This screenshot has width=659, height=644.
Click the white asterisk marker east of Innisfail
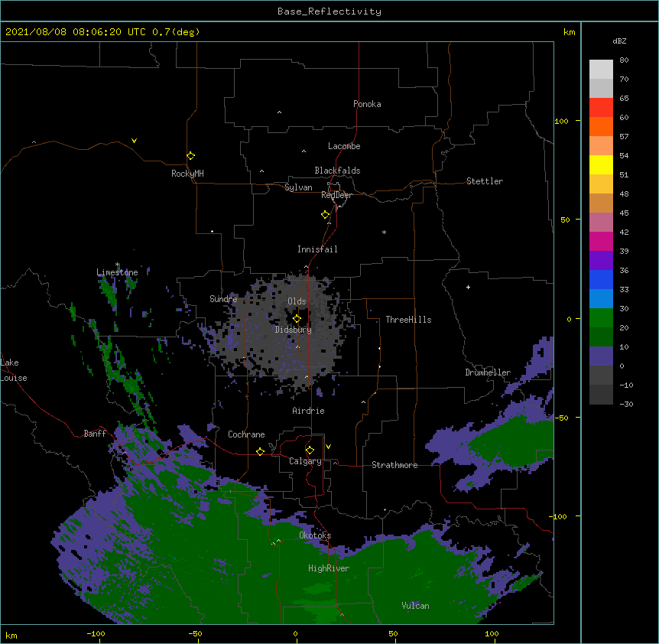pyautogui.click(x=384, y=232)
